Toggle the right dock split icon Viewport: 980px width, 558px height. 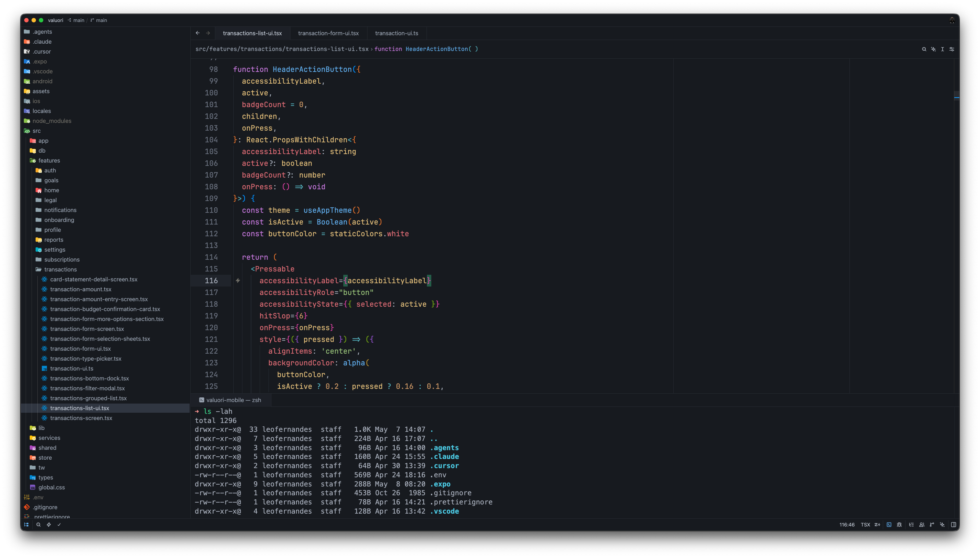click(x=954, y=525)
